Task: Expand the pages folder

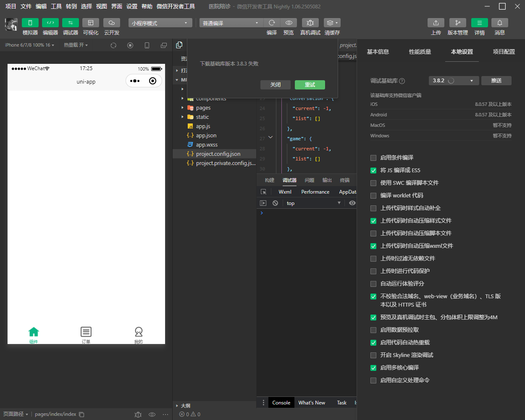Action: coord(182,108)
